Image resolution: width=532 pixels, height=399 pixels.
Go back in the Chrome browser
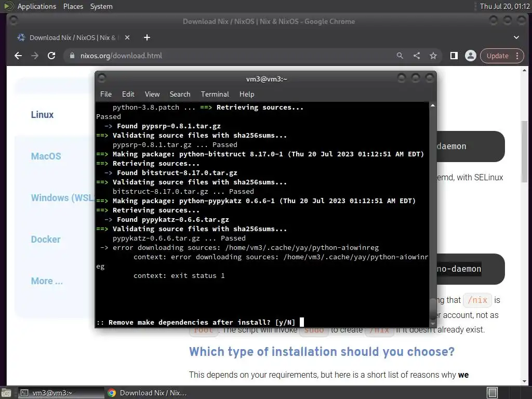[18, 56]
